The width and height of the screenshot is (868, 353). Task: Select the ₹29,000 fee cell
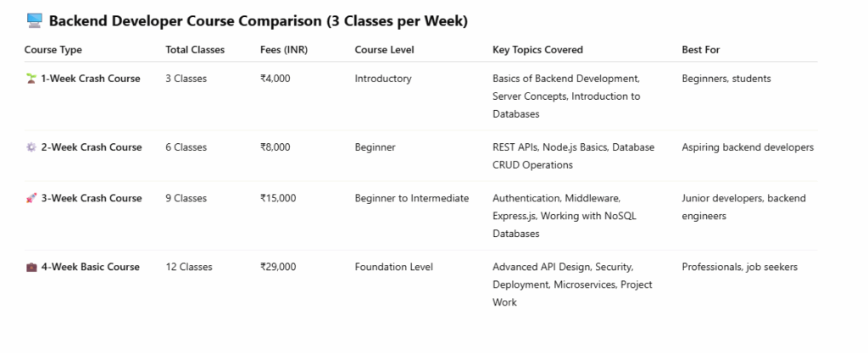pyautogui.click(x=278, y=268)
